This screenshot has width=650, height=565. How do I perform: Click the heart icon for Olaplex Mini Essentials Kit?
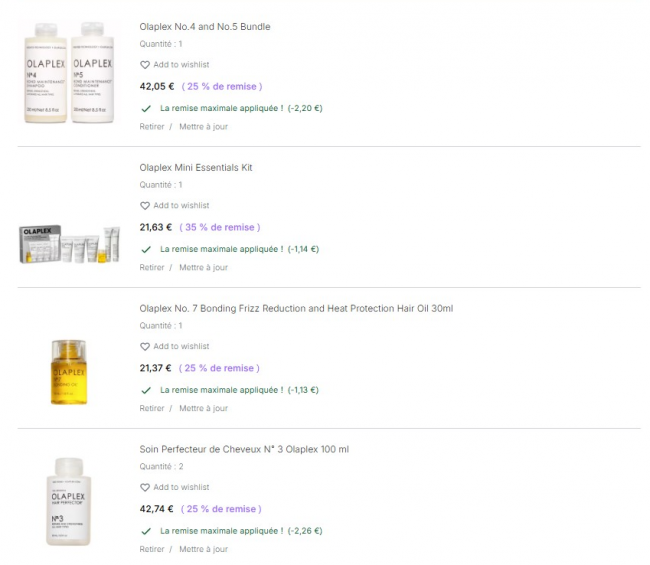(145, 206)
